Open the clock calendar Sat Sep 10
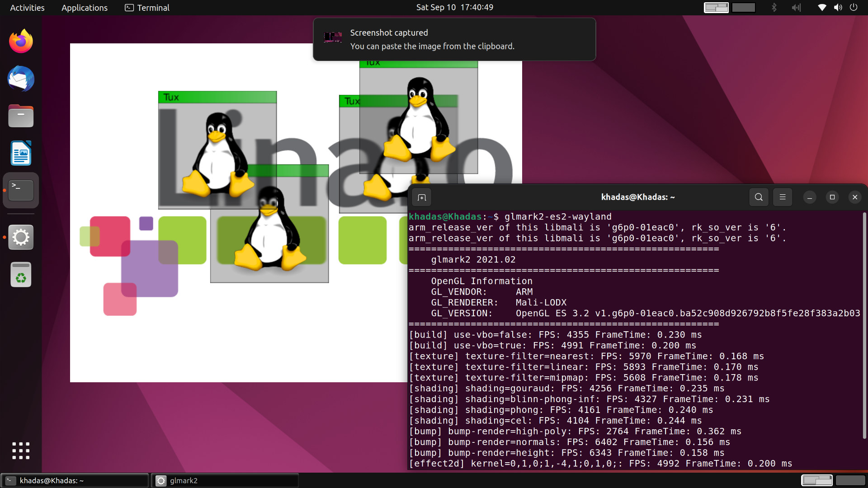The height and width of the screenshot is (488, 868). [455, 7]
